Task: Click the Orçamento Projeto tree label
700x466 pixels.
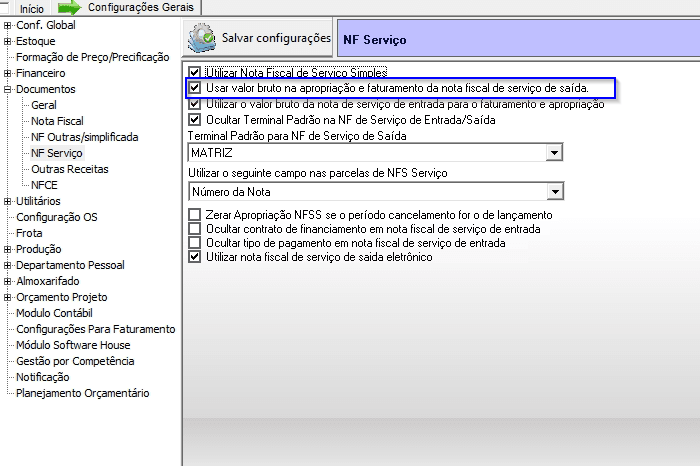Action: 62,297
